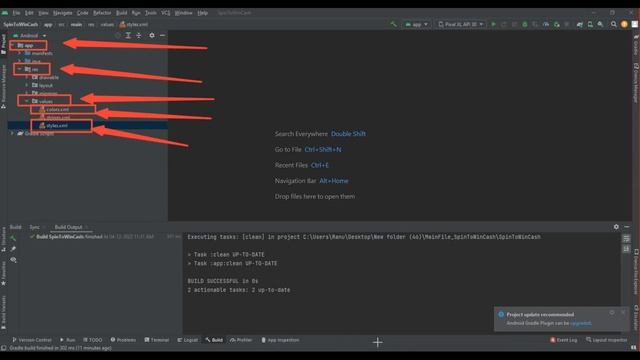640x360 pixels.
Task: Click scroll-to-end icon beside build output
Action: coord(627,249)
